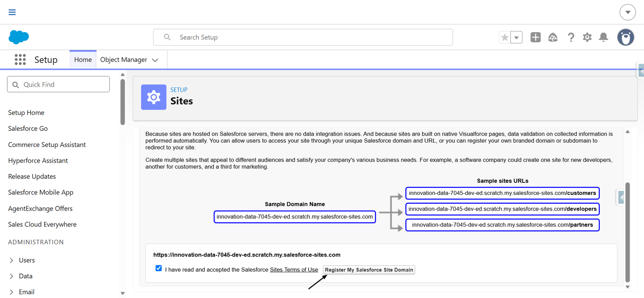
Task: Open Salesforce Go in sidebar
Action: (x=28, y=128)
